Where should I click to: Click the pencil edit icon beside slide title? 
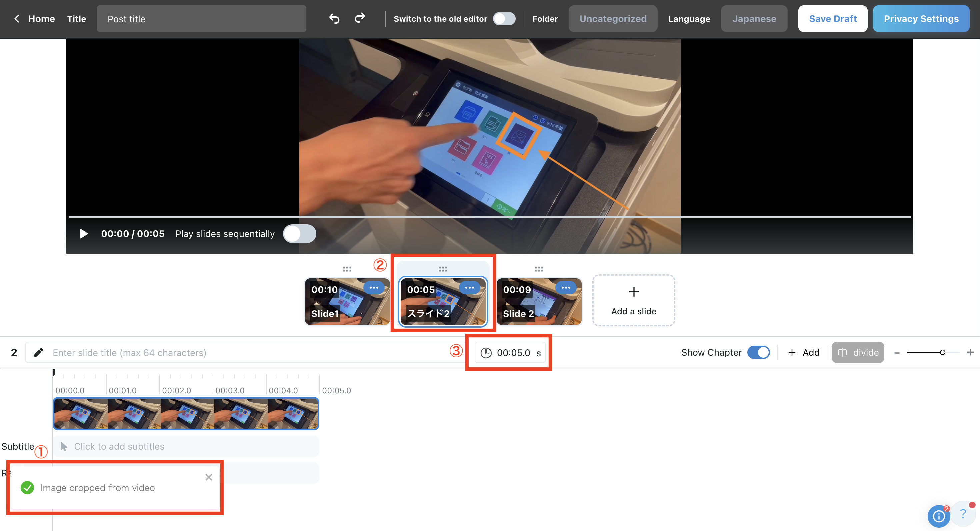coord(38,353)
